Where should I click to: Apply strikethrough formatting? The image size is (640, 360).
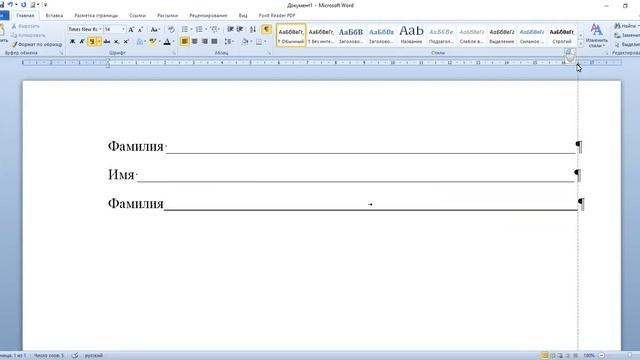pyautogui.click(x=107, y=42)
